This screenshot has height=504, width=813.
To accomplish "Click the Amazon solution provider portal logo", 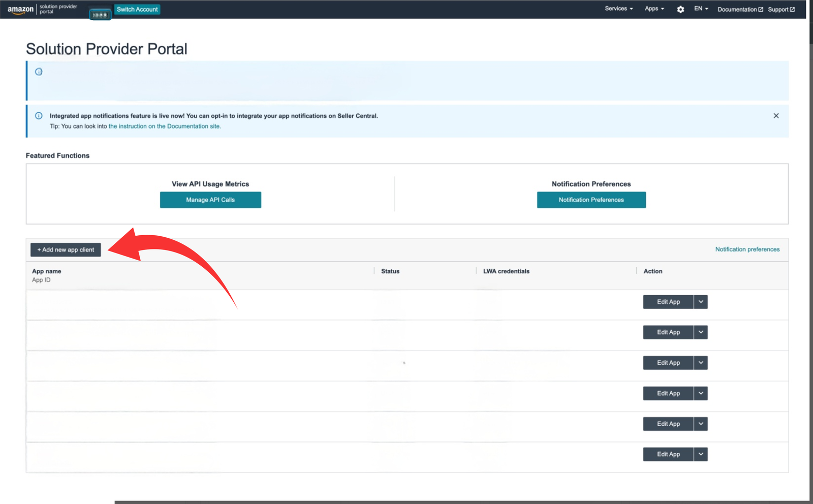I will [x=42, y=9].
